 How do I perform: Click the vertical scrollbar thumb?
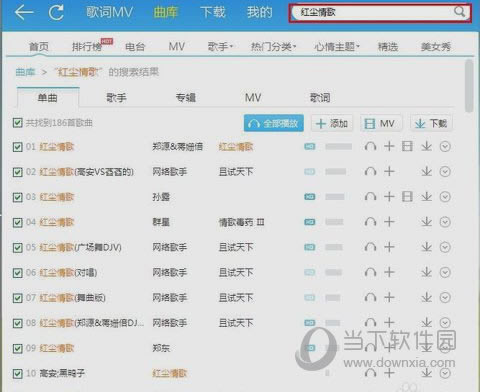coord(469,86)
